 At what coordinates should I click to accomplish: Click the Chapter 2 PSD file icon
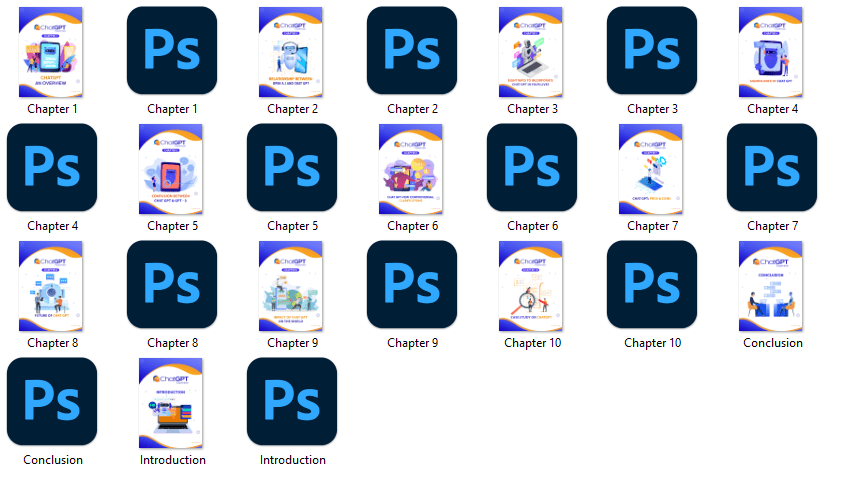pos(412,51)
